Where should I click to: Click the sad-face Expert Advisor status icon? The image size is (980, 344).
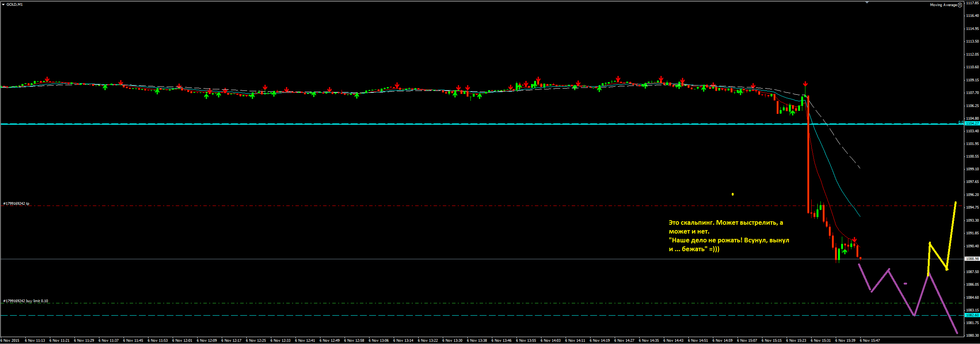click(960, 5)
